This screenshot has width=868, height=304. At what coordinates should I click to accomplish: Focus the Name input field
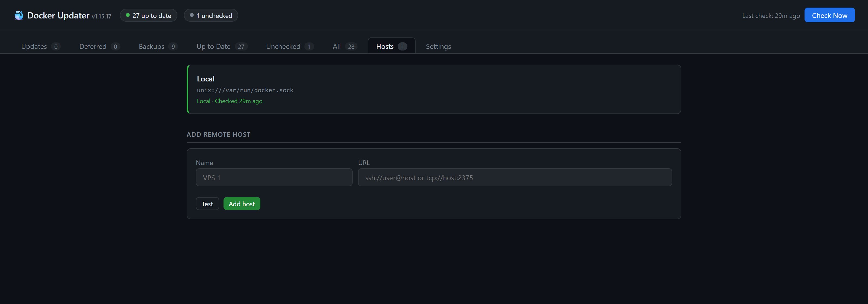[274, 177]
